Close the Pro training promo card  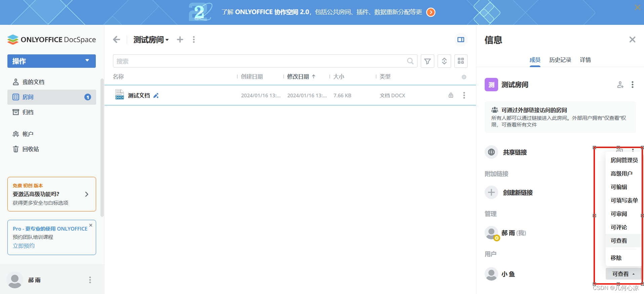click(91, 225)
